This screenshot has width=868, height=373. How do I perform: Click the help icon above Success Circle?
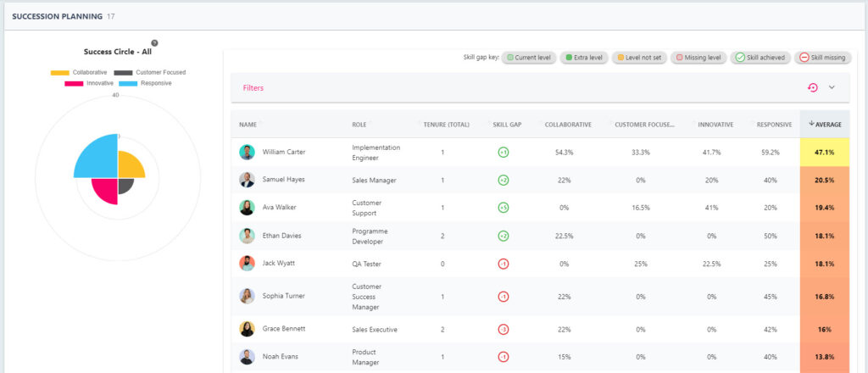point(154,43)
